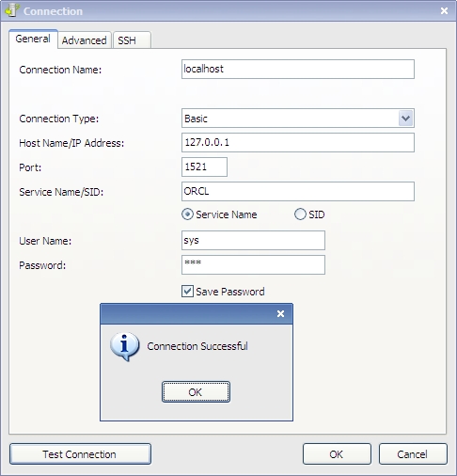This screenshot has width=457, height=476.
Task: Select the General tab
Action: [33, 39]
